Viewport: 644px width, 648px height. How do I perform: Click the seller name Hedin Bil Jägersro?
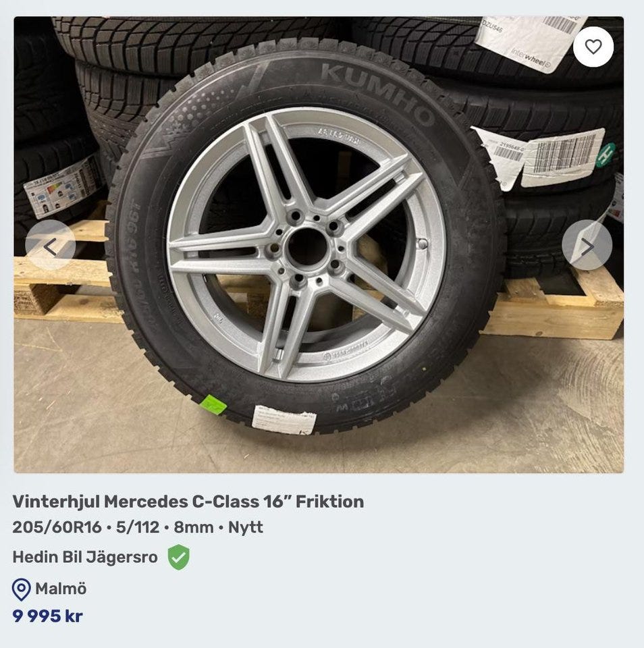point(85,558)
